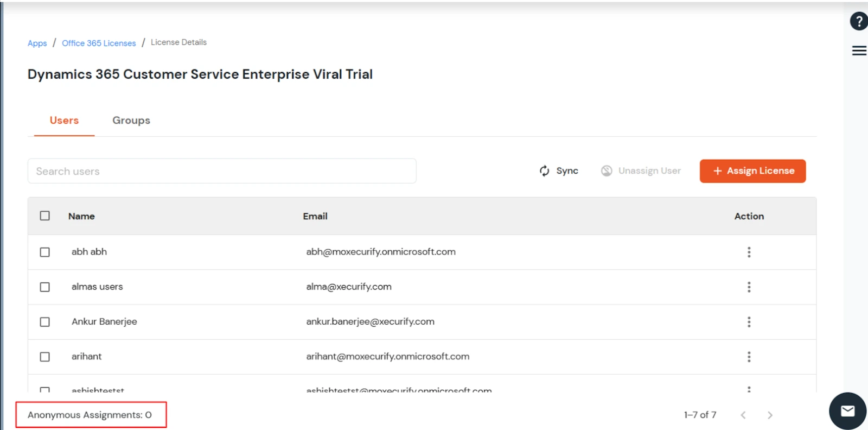Check the box for abh abh
868x430 pixels.
tap(45, 252)
